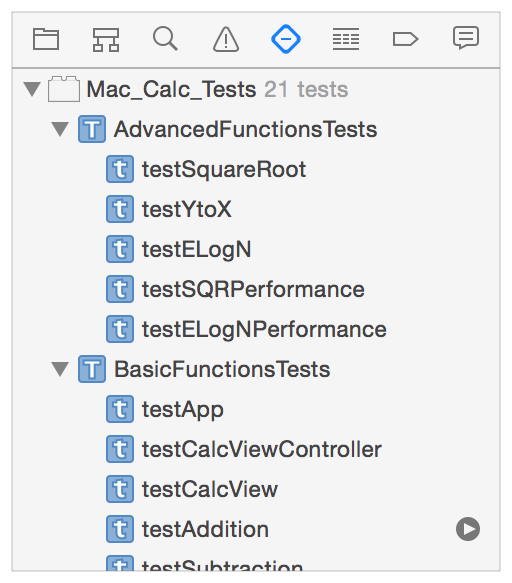
Task: Collapse the AdvancedFunctionsTests disclosure triangle
Action: coord(60,129)
